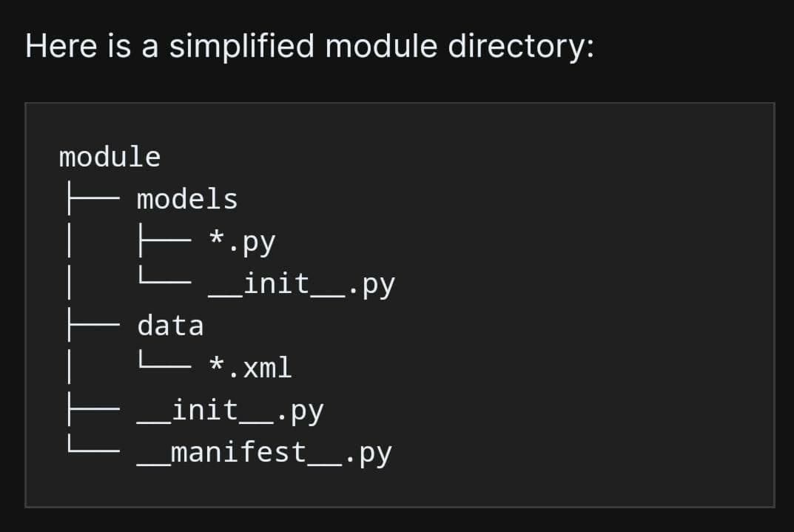Click the word "simplified" in the heading

click(x=242, y=47)
